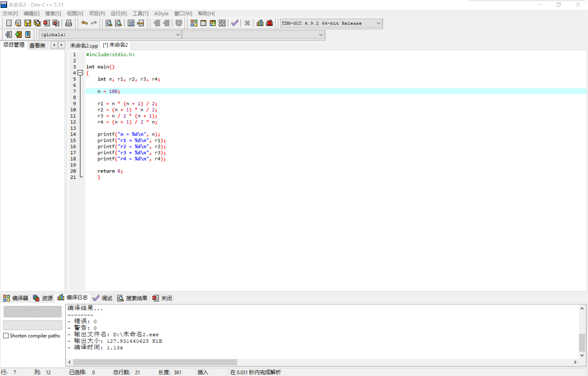This screenshot has height=376, width=588.
Task: Toggle Shorten compiler paths checkbox
Action: [x=6, y=336]
